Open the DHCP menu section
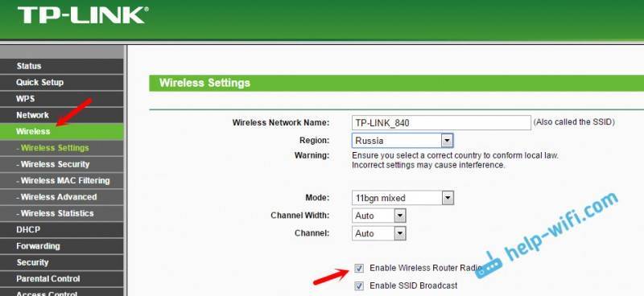 (x=62, y=230)
